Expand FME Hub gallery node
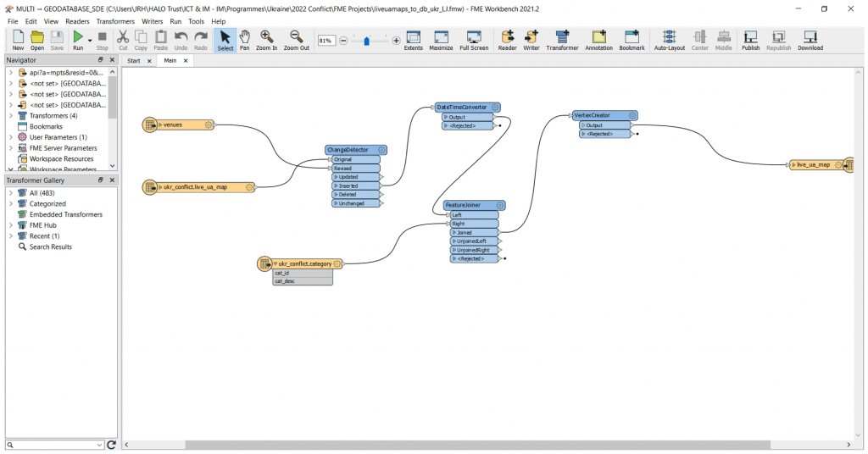This screenshot has height=454, width=868. 10,225
